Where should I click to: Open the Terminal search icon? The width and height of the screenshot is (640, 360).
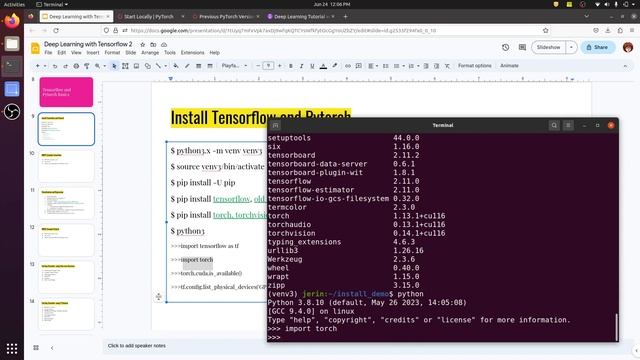coord(554,125)
